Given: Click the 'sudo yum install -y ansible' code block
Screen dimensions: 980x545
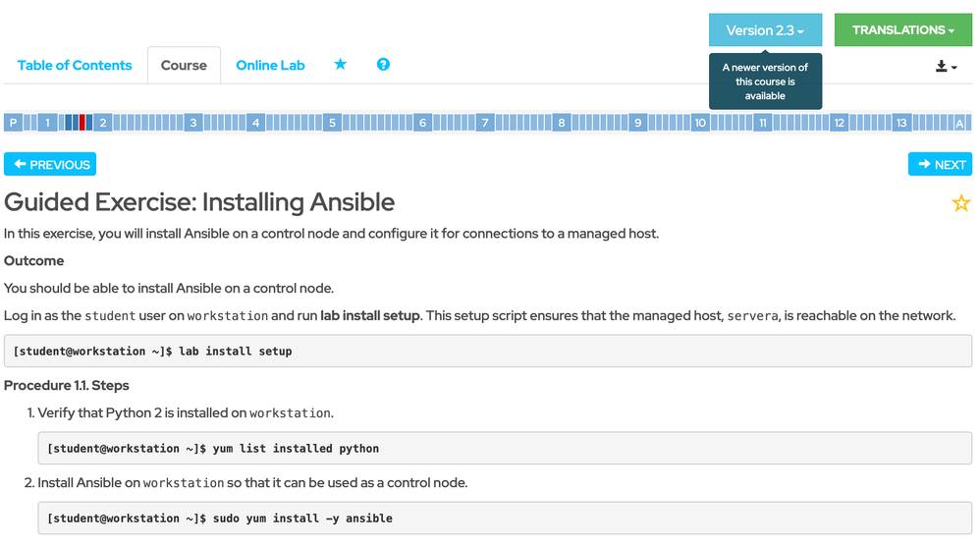Looking at the screenshot, I should [x=504, y=518].
